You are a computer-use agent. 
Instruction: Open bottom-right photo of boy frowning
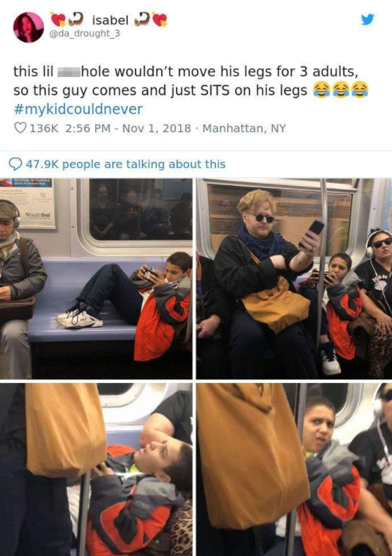click(295, 469)
